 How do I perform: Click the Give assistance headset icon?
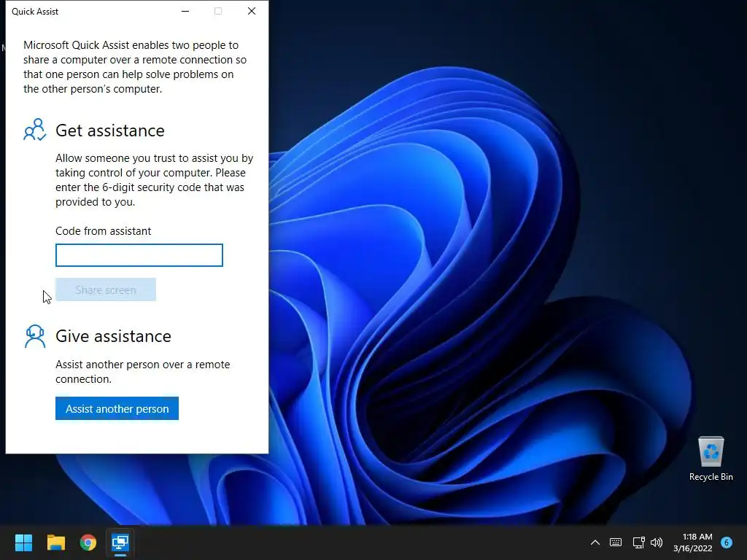[x=35, y=336]
